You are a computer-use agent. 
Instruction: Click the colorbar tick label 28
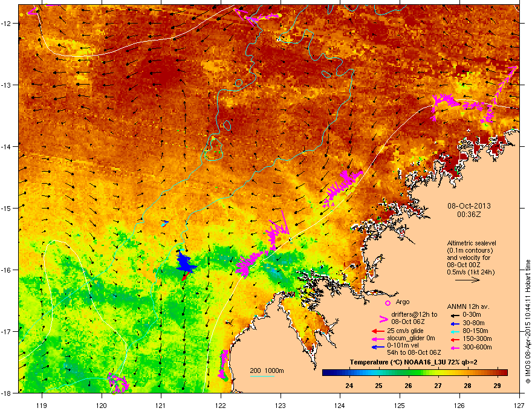click(x=467, y=386)
